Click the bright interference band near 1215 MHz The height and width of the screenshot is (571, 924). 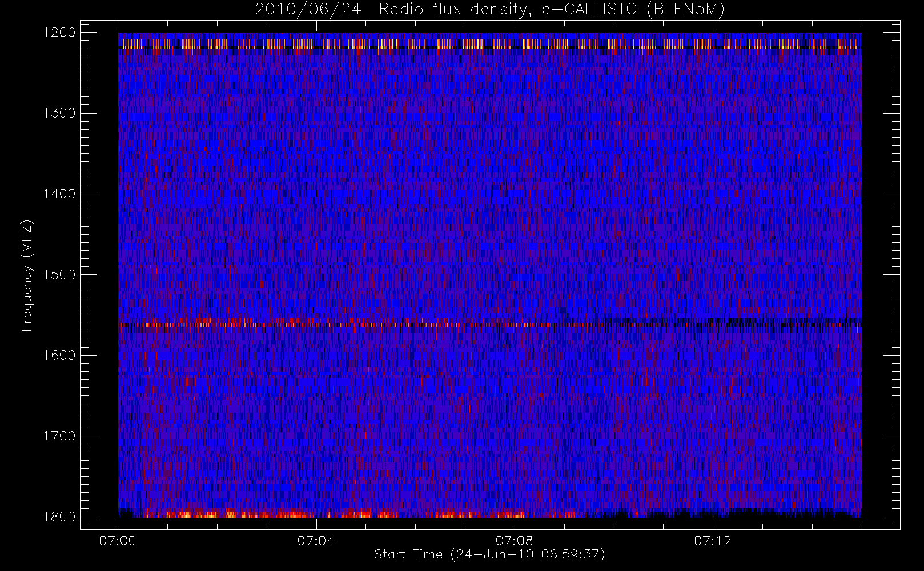click(x=490, y=44)
